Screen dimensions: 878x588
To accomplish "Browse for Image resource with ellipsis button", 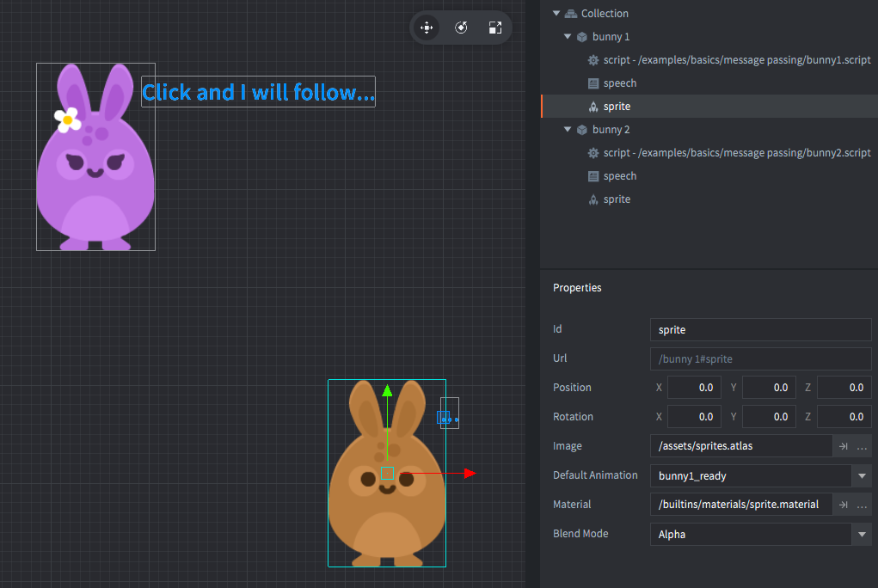I will pyautogui.click(x=863, y=446).
